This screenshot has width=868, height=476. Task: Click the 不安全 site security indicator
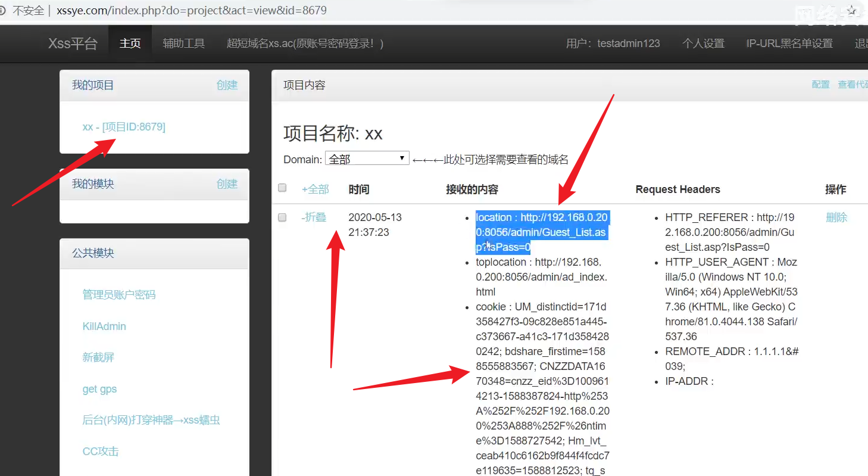coord(27,11)
